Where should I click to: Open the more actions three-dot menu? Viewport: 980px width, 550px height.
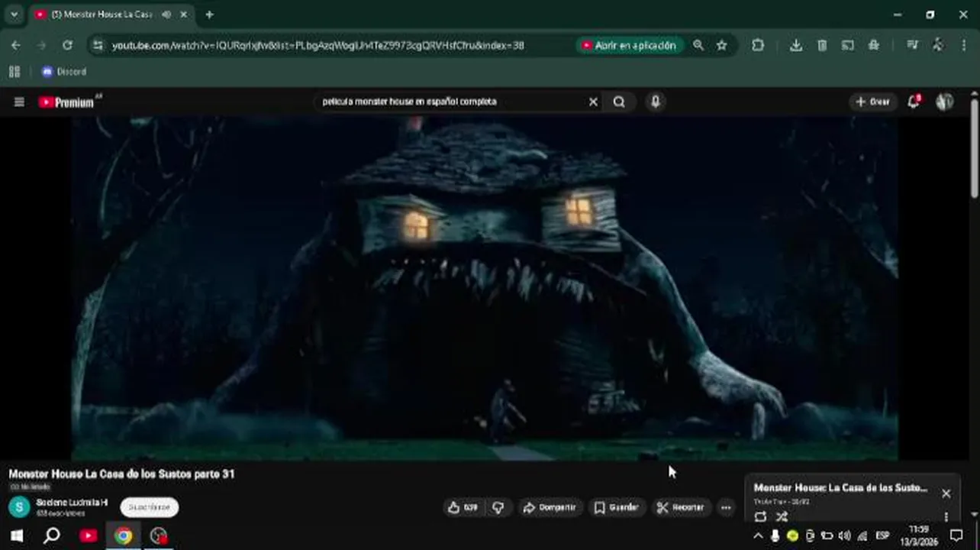coord(726,507)
